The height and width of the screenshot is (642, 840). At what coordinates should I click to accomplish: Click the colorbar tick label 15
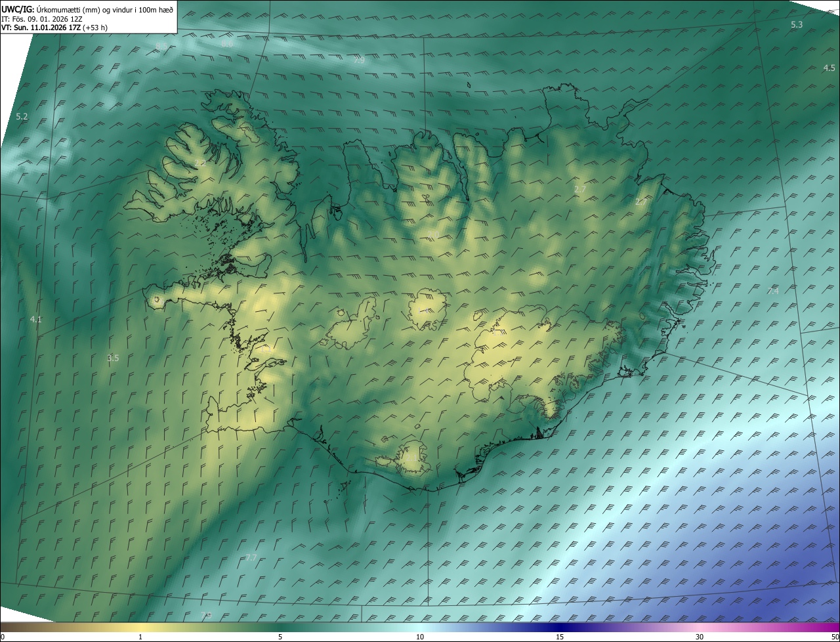coord(560,637)
